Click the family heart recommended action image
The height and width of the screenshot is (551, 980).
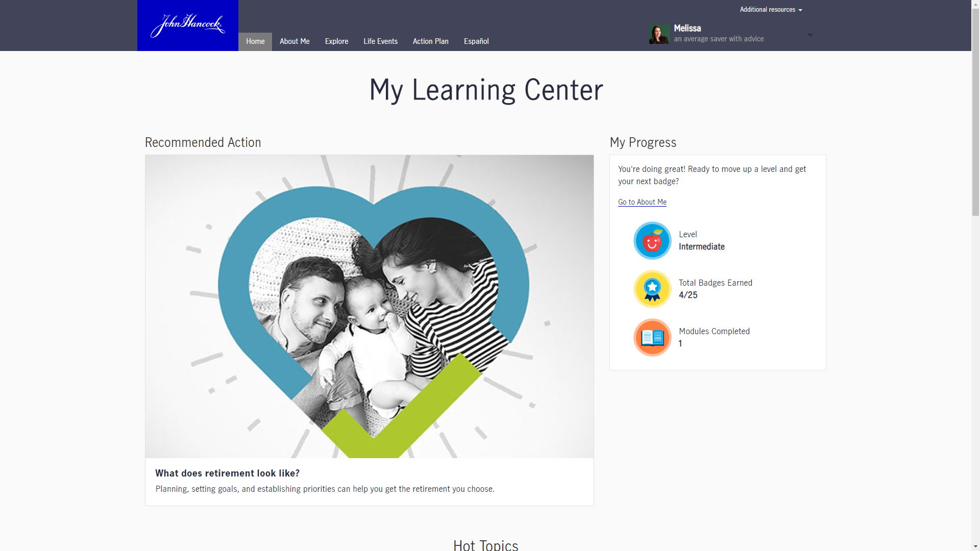tap(369, 306)
